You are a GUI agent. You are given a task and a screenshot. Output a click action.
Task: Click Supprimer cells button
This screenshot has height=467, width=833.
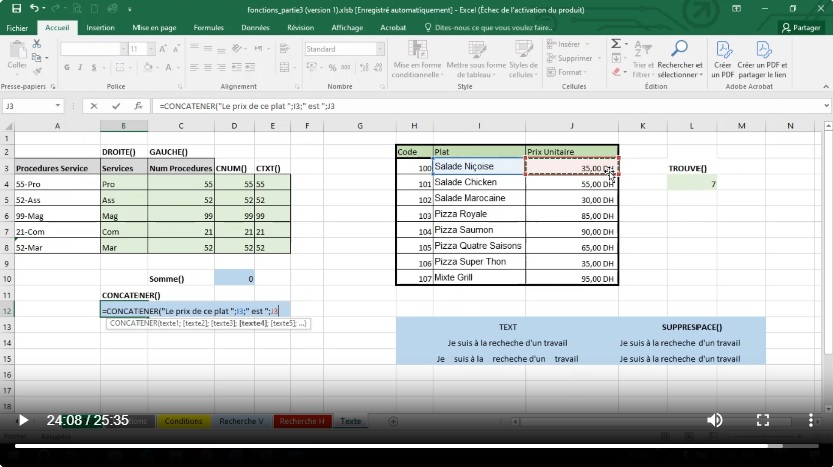click(x=574, y=58)
